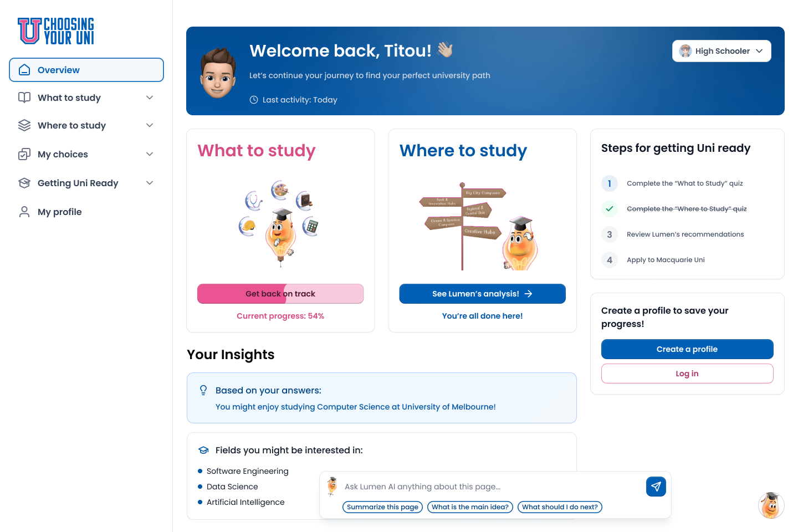
Task: Click the step 4 number circle
Action: click(x=610, y=260)
